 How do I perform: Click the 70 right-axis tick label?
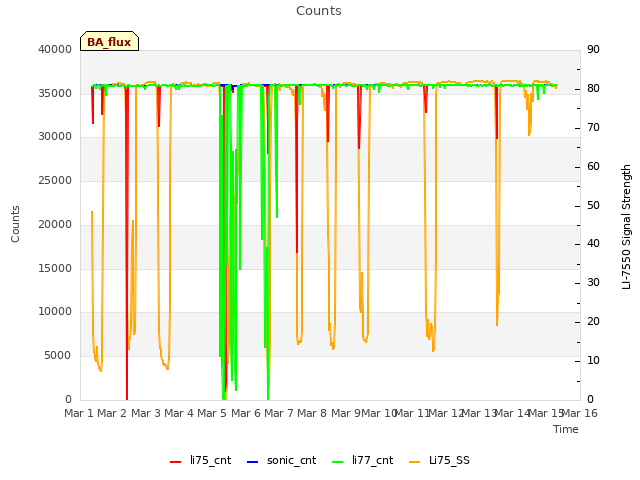593,128
